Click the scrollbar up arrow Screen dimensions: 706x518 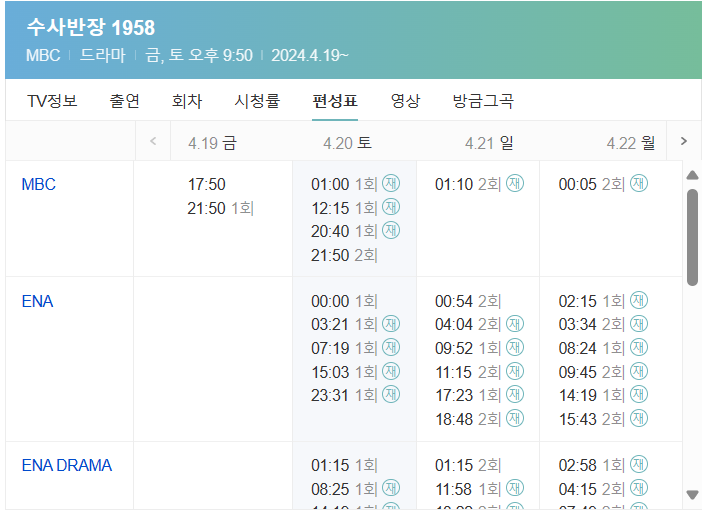pos(692,175)
